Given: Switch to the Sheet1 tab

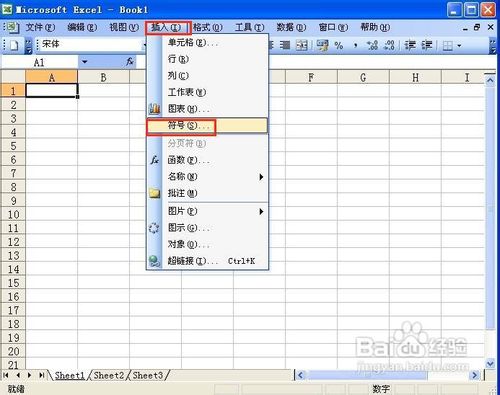Looking at the screenshot, I should 70,375.
